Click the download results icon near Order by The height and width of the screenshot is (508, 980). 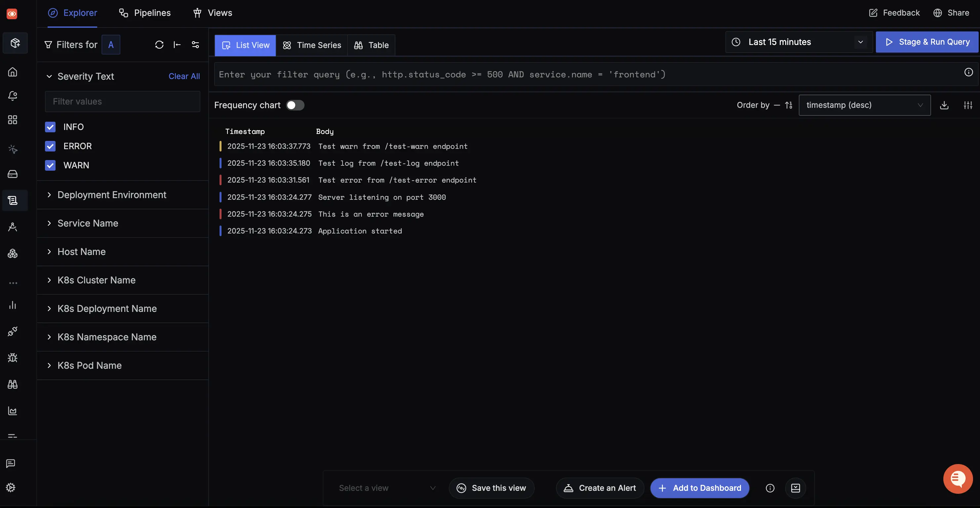click(x=945, y=105)
